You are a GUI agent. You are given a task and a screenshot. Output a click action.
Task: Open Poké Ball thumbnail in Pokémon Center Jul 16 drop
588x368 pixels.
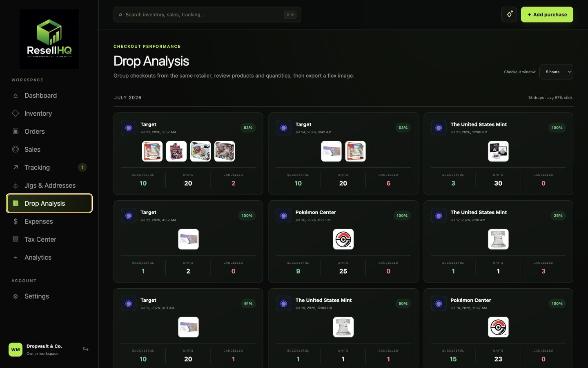498,327
